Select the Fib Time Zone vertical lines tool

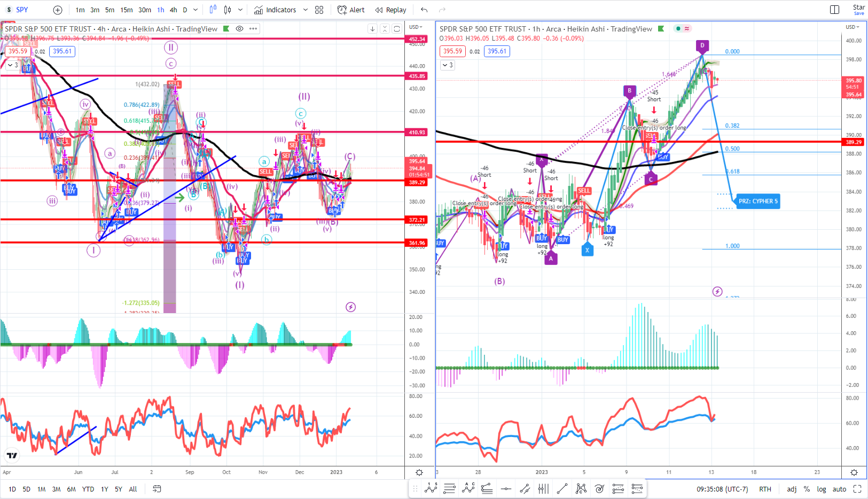tap(543, 488)
